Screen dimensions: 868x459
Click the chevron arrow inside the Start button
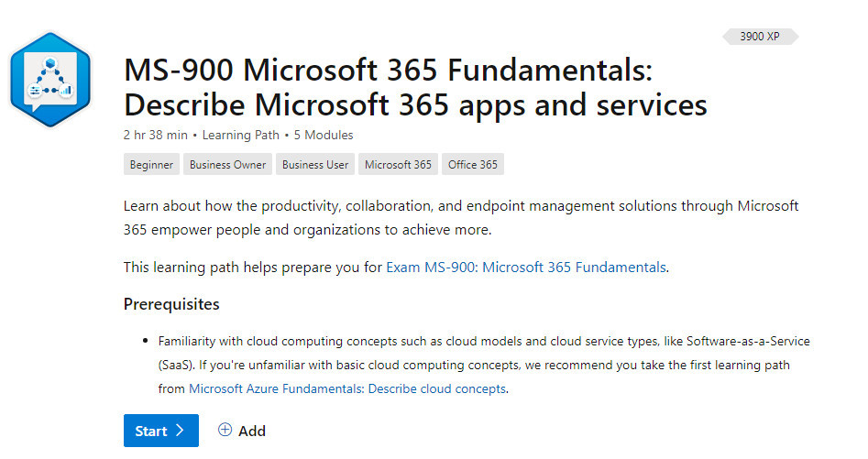click(180, 431)
